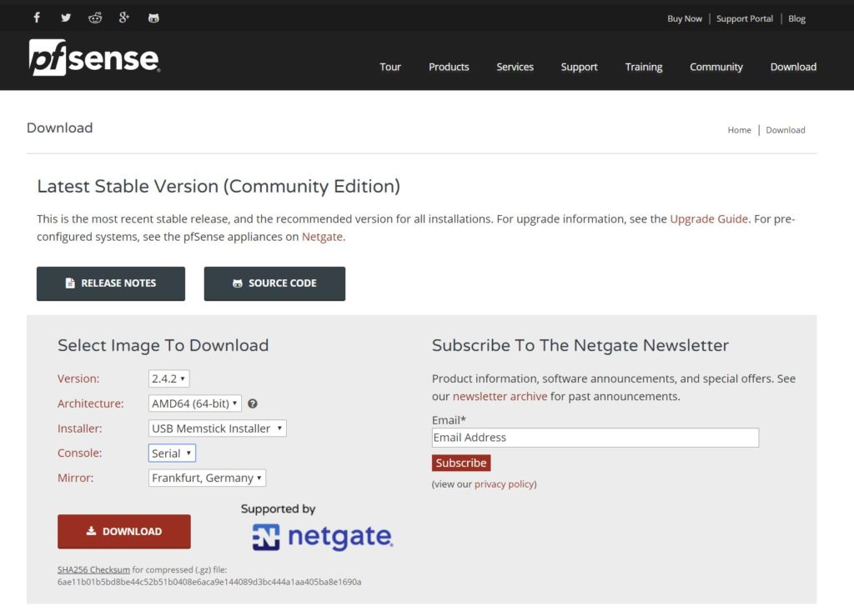
Task: Open the Training menu item
Action: click(x=644, y=67)
